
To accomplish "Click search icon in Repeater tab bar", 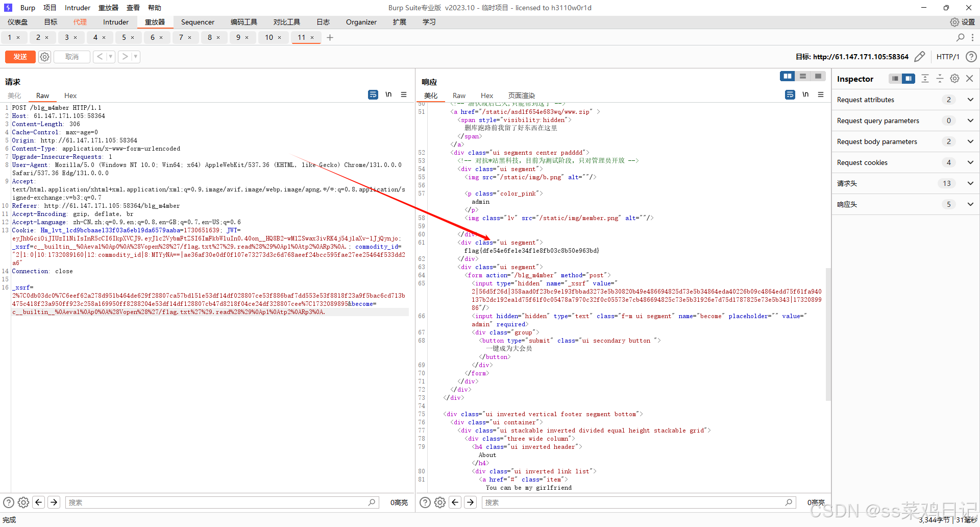I will pyautogui.click(x=960, y=37).
